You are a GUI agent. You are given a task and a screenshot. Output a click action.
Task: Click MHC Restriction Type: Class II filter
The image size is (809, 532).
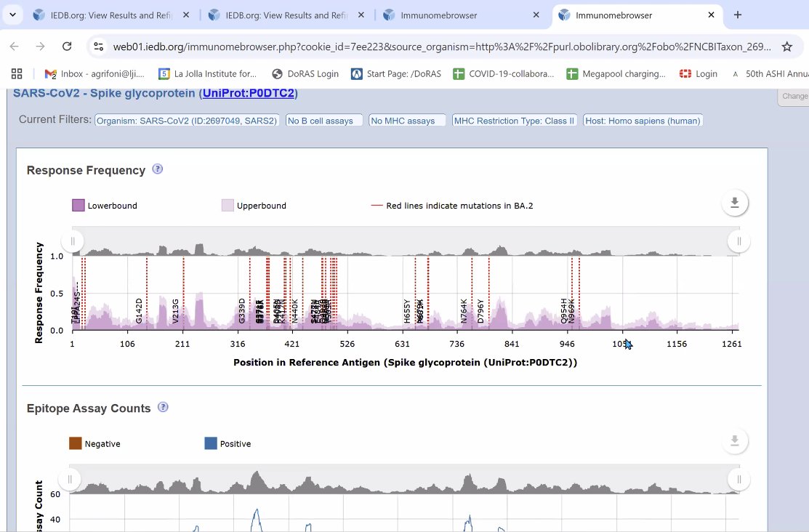[x=515, y=121]
